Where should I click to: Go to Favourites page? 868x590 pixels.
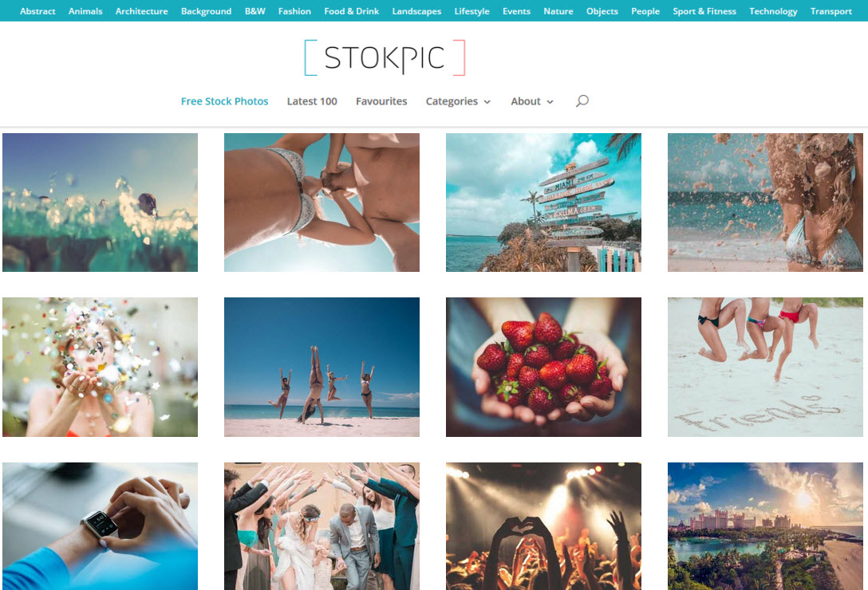click(x=381, y=101)
